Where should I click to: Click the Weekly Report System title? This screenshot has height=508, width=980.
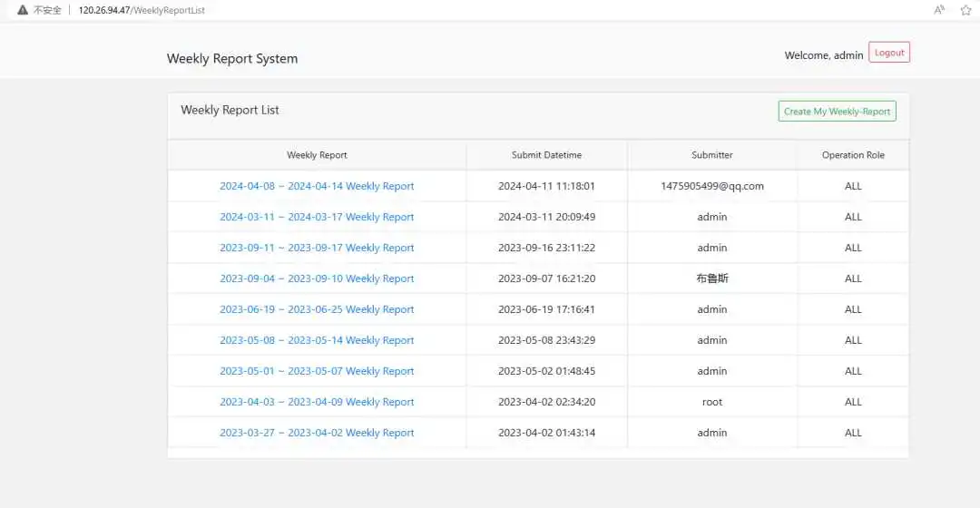point(232,59)
